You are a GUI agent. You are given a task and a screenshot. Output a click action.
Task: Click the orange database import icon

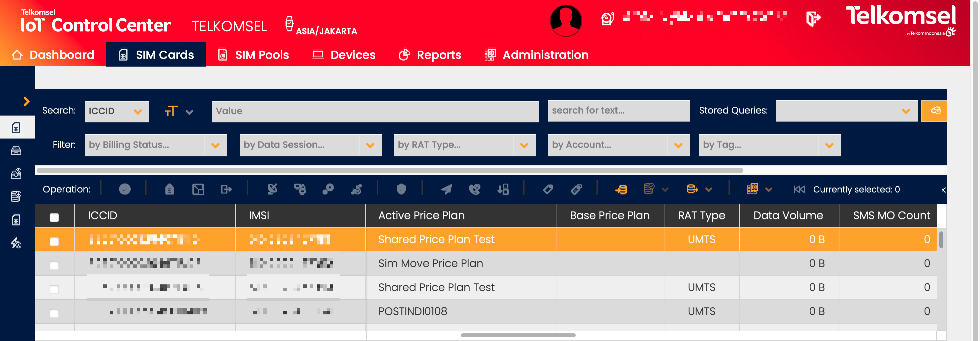coord(621,189)
